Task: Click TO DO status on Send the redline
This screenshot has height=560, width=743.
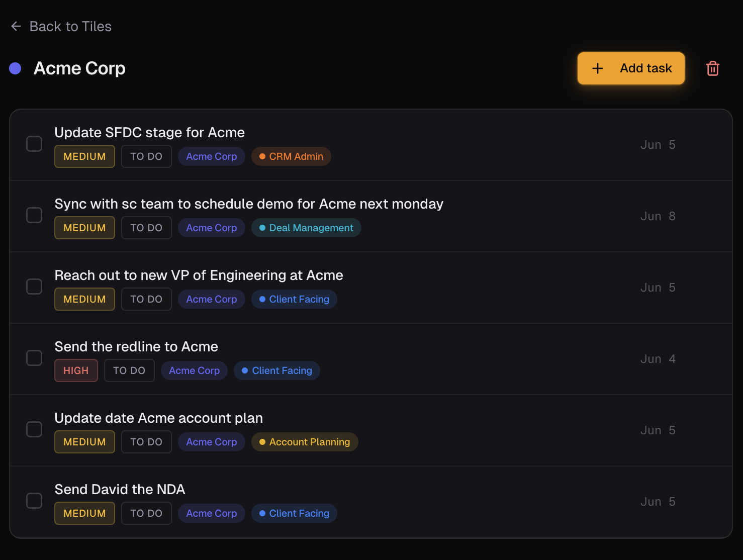Action: (x=129, y=370)
